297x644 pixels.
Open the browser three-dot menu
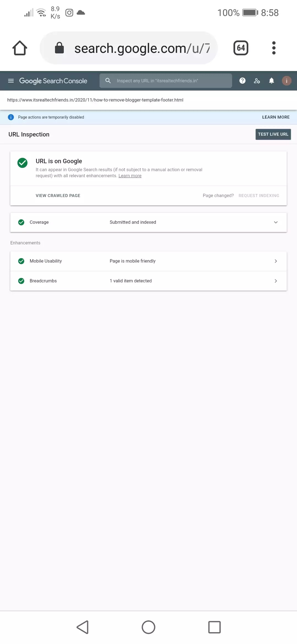point(274,48)
